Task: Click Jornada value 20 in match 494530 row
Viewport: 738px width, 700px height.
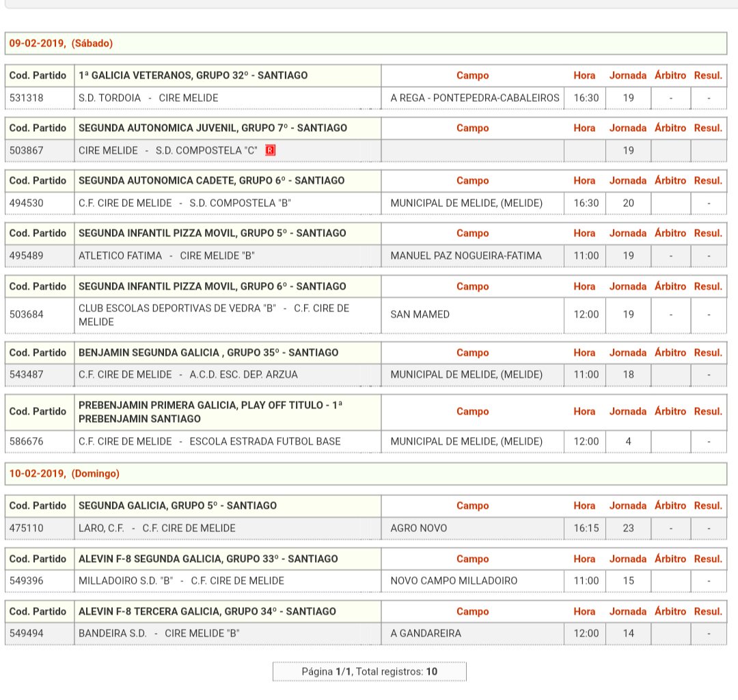Action: (x=629, y=204)
